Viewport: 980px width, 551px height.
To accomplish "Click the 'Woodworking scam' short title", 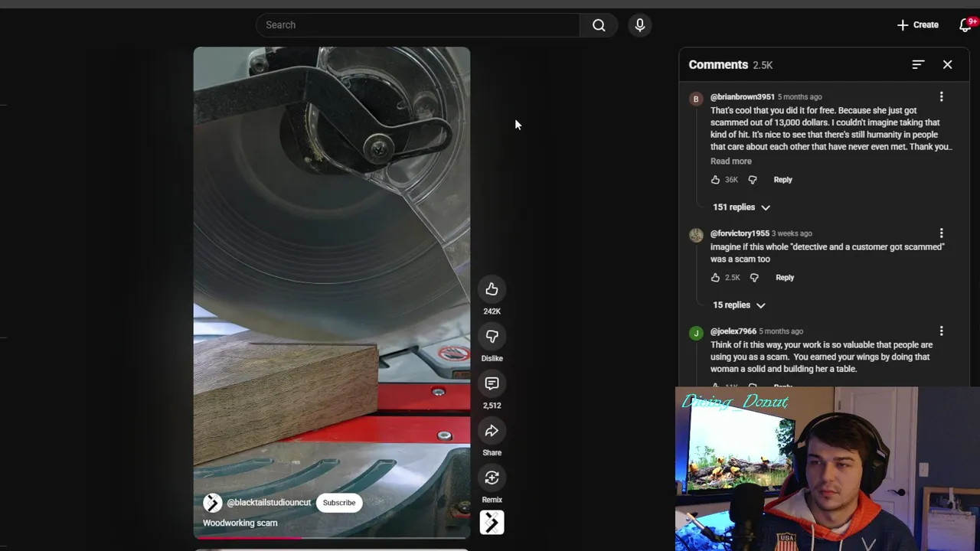I will (x=240, y=523).
